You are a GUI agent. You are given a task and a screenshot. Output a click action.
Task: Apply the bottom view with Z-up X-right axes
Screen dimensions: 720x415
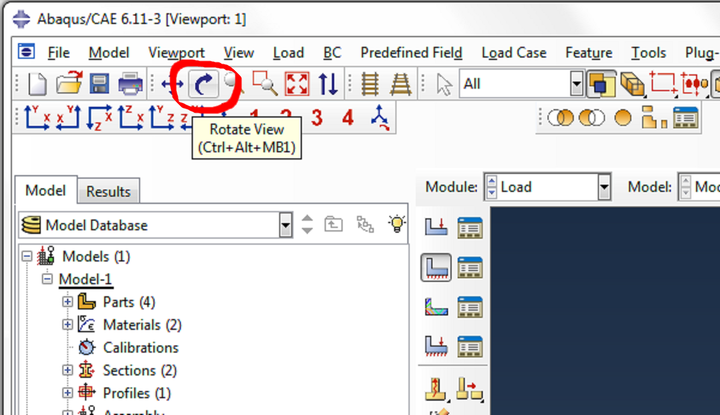(131, 117)
